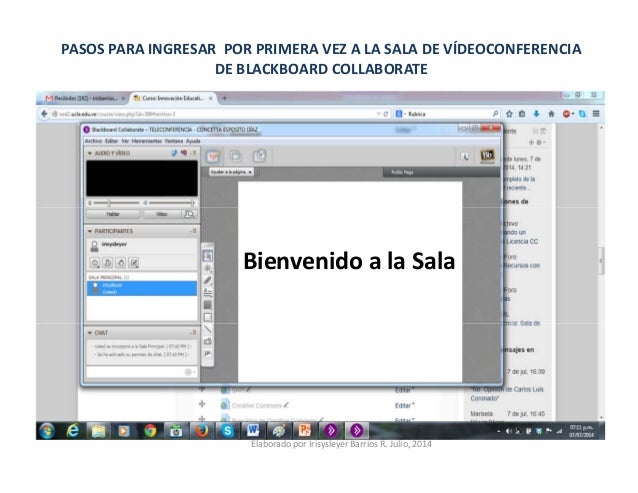Select the screenshot capture tool in palette
Screen dimensions: 638x493
click(208, 341)
